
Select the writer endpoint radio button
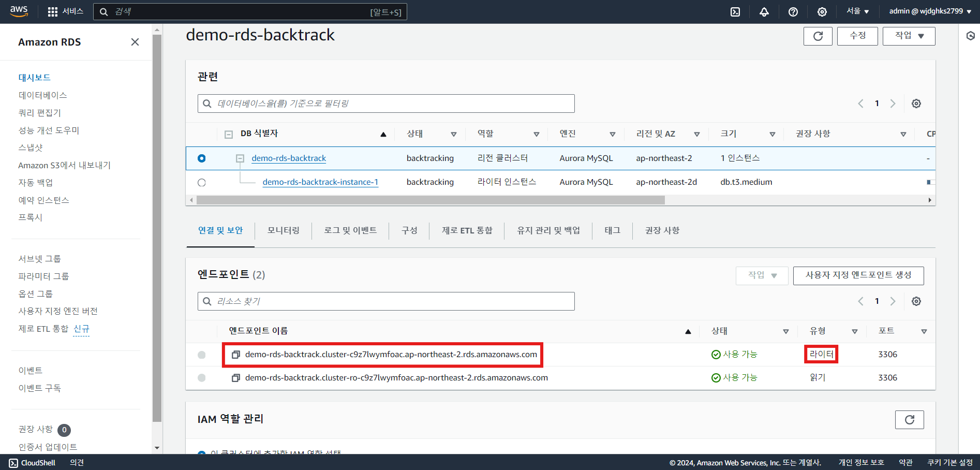(202, 355)
